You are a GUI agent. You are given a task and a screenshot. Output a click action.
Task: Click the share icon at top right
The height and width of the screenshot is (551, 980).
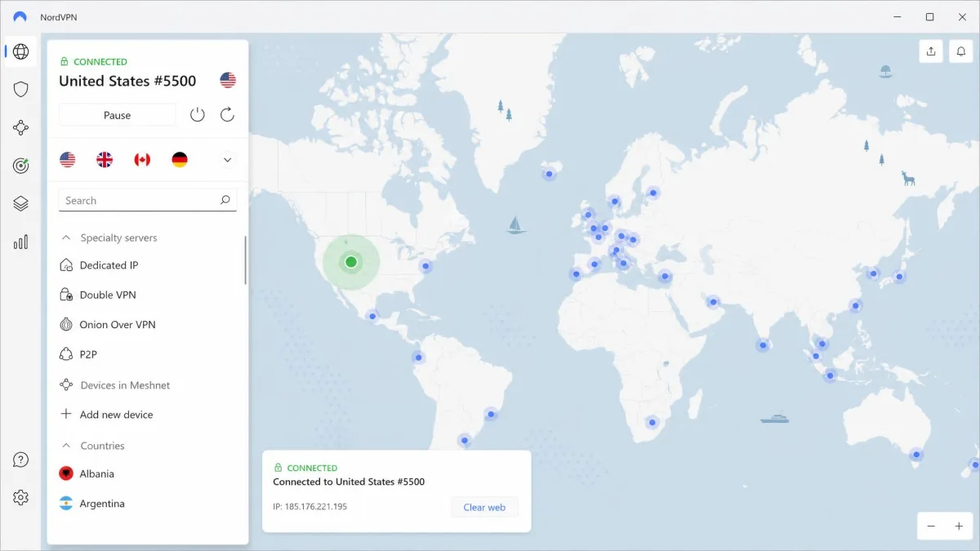931,51
